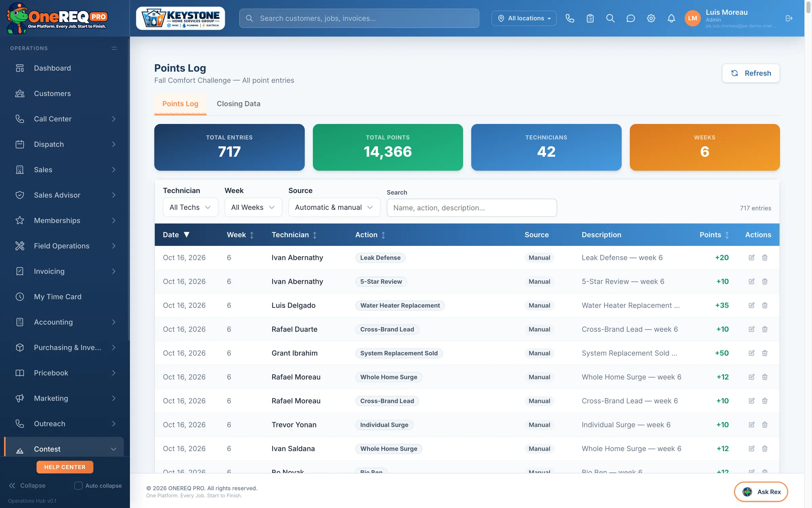The image size is (812, 508).
Task: Open the All Weeks dropdown
Action: point(253,207)
